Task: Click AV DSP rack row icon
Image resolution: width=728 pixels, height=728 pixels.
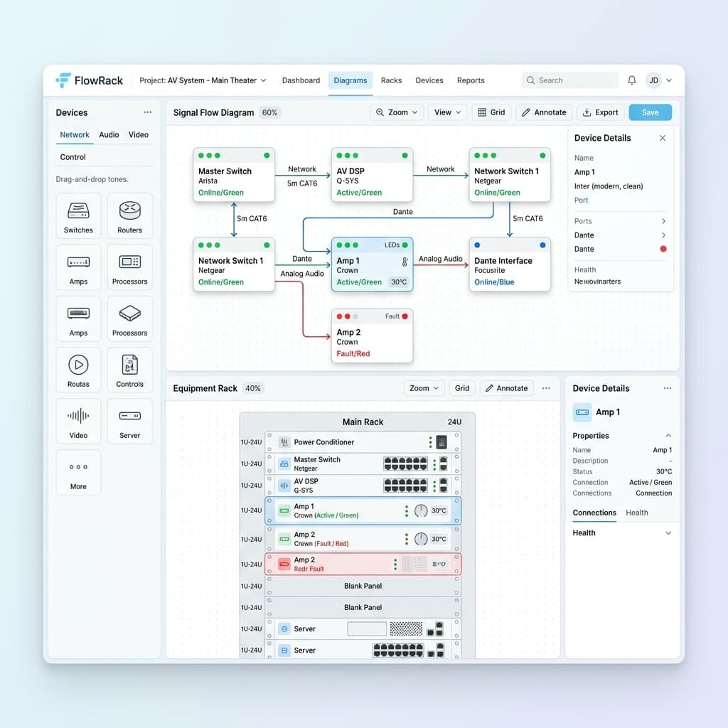Action: pos(284,486)
